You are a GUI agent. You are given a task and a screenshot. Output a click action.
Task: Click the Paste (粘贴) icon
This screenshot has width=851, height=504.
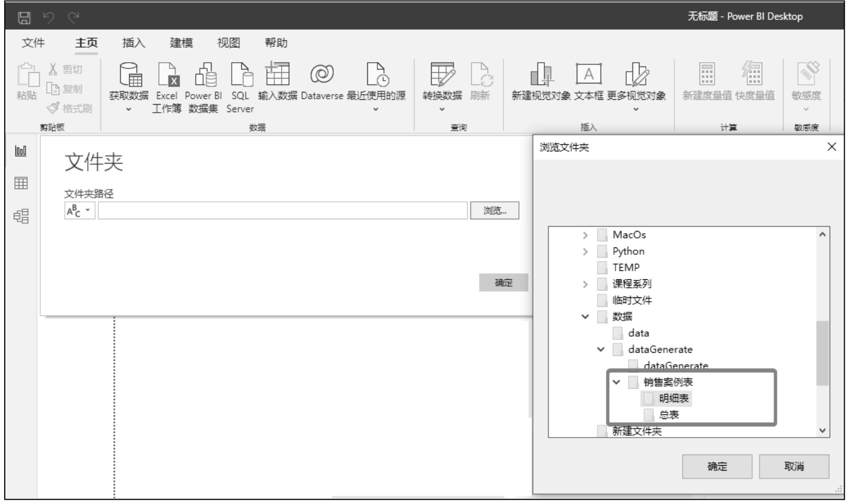coord(28,75)
